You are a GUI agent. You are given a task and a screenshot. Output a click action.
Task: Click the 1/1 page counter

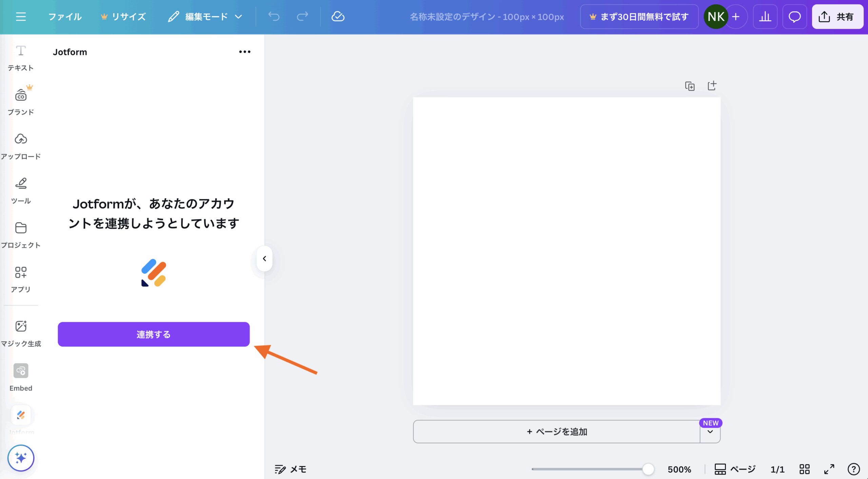[x=777, y=469]
